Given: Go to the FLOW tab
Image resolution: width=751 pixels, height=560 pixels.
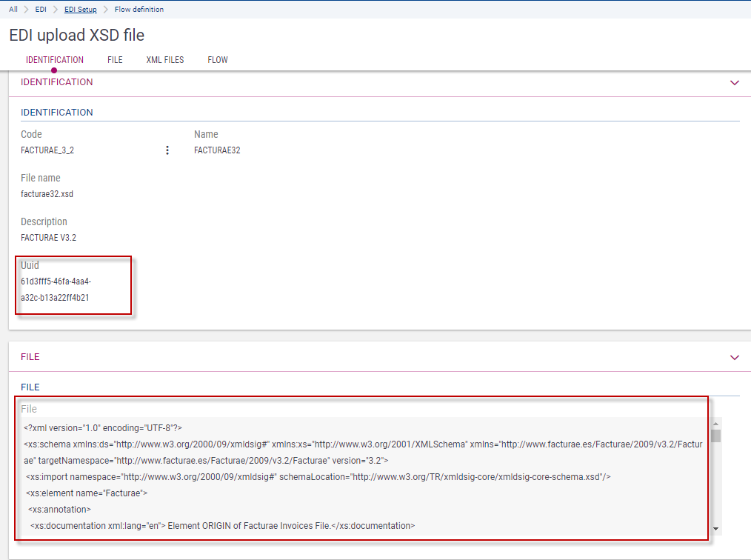Looking at the screenshot, I should 218,60.
